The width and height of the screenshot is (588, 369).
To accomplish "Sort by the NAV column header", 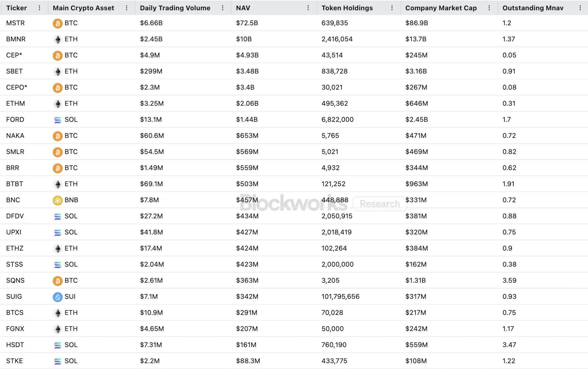I will pos(243,8).
